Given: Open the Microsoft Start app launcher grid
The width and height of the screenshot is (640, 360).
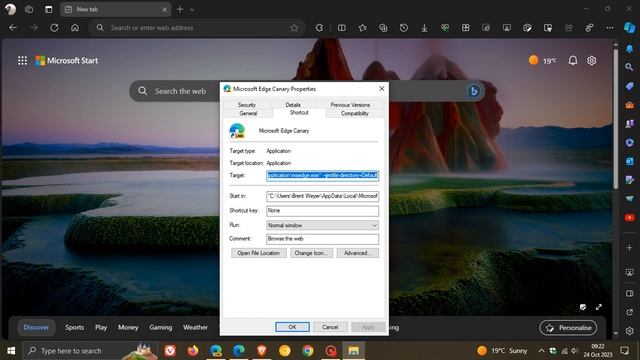Looking at the screenshot, I should pos(22,61).
